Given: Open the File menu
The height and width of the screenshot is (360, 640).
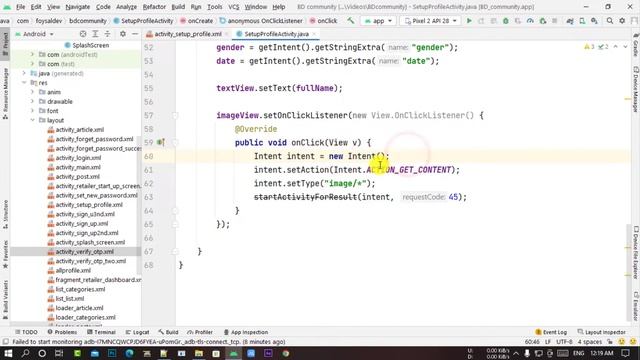Looking at the screenshot, I should click(x=20, y=7).
